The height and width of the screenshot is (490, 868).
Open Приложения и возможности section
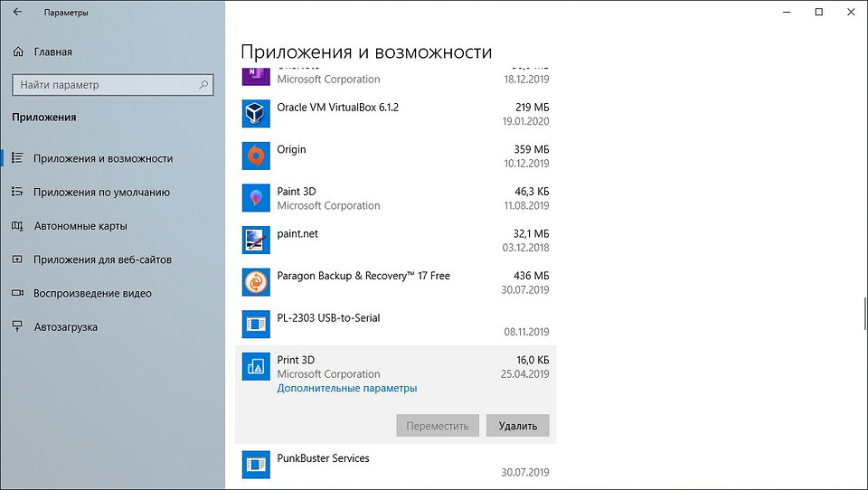coord(103,158)
